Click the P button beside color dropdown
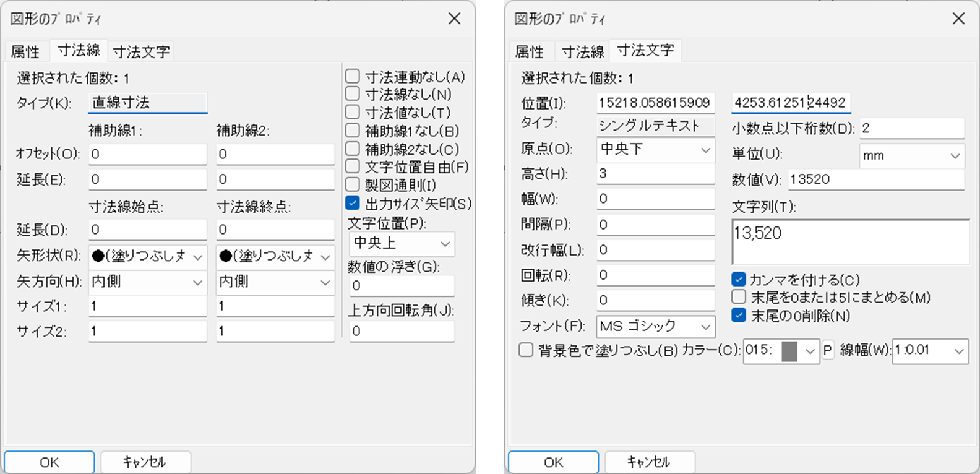The width and height of the screenshot is (980, 474). pyautogui.click(x=827, y=351)
